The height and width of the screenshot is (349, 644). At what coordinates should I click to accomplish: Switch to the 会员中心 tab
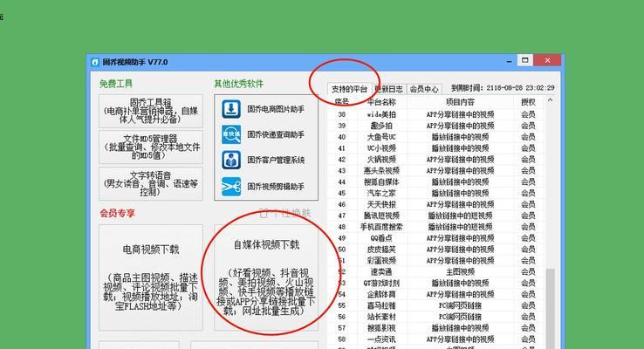(424, 89)
